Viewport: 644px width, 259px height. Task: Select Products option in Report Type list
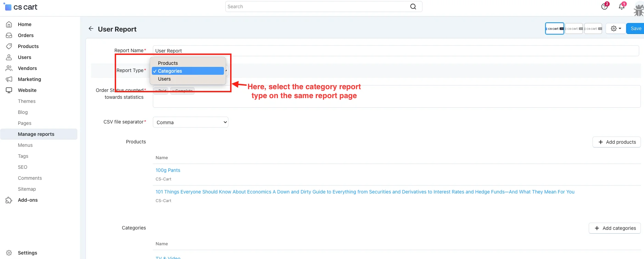168,63
